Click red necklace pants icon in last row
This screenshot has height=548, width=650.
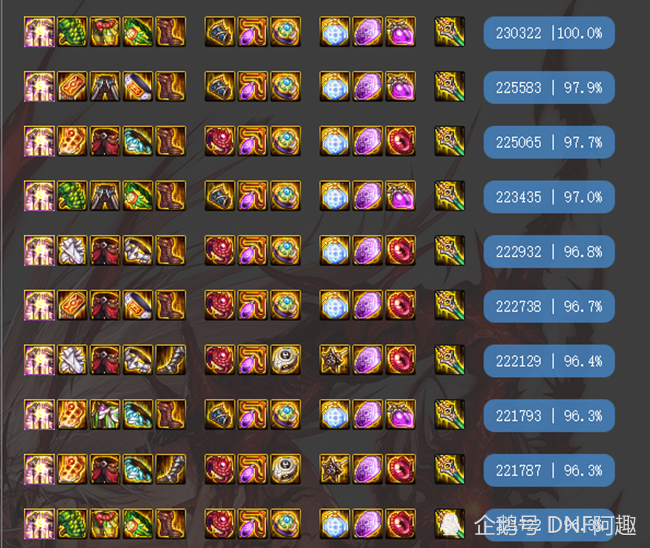pyautogui.click(x=105, y=524)
